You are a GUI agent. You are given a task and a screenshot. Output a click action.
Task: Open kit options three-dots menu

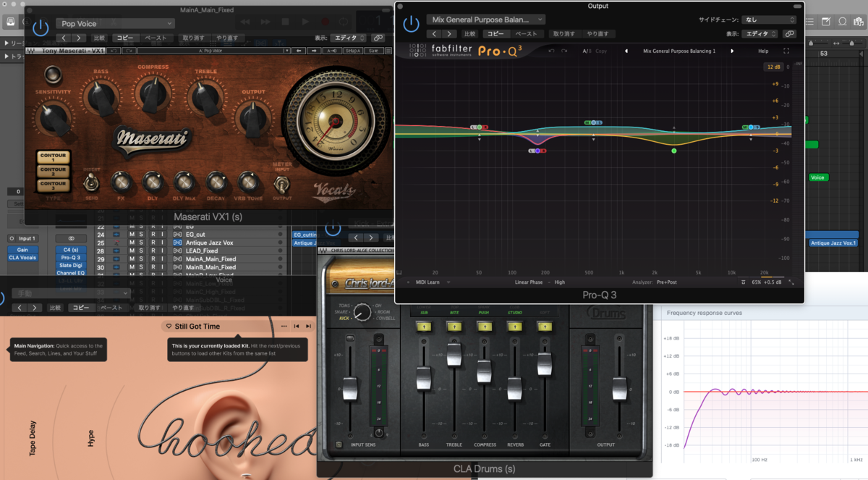pyautogui.click(x=284, y=327)
